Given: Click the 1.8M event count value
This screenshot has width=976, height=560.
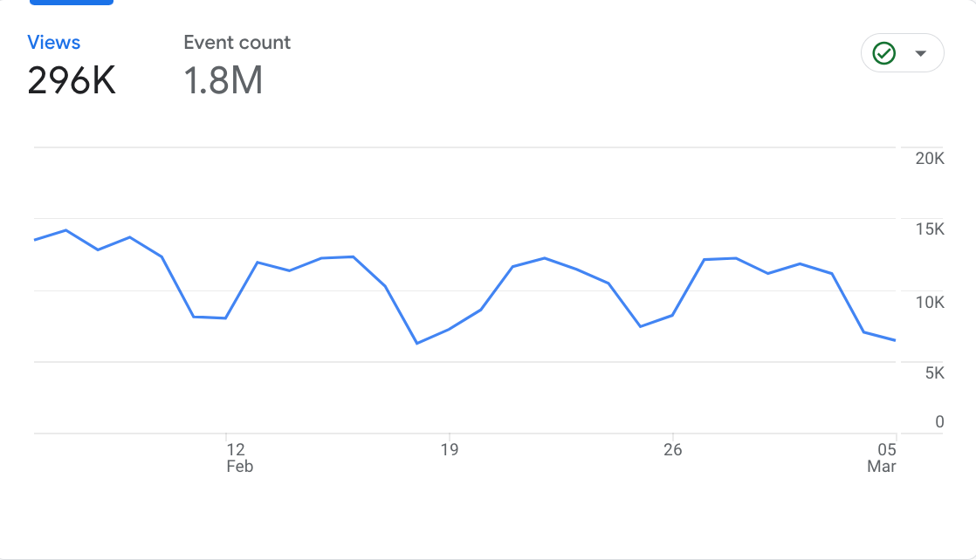Looking at the screenshot, I should 223,81.
